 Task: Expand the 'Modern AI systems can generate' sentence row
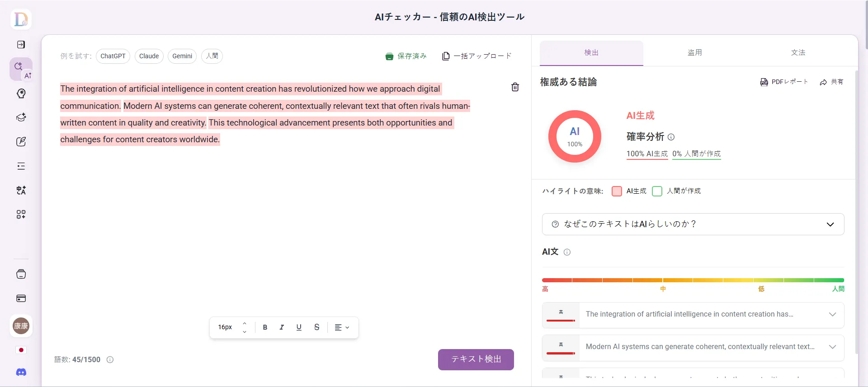coord(693,347)
